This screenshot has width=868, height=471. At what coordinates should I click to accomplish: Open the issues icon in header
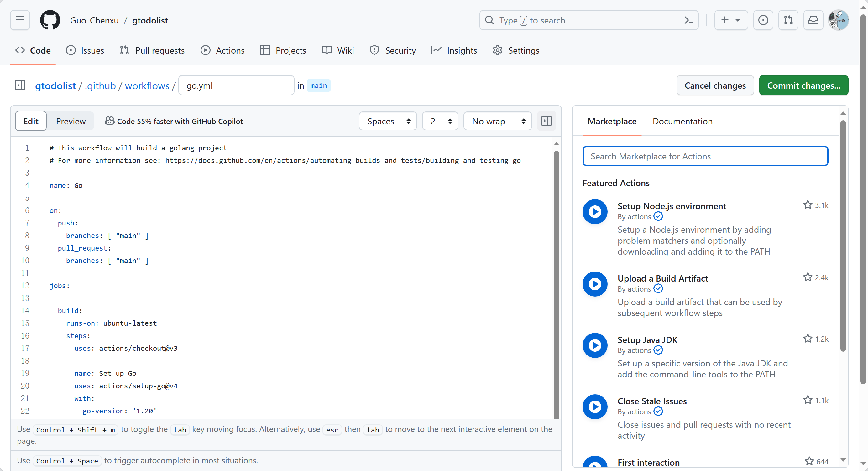click(763, 20)
